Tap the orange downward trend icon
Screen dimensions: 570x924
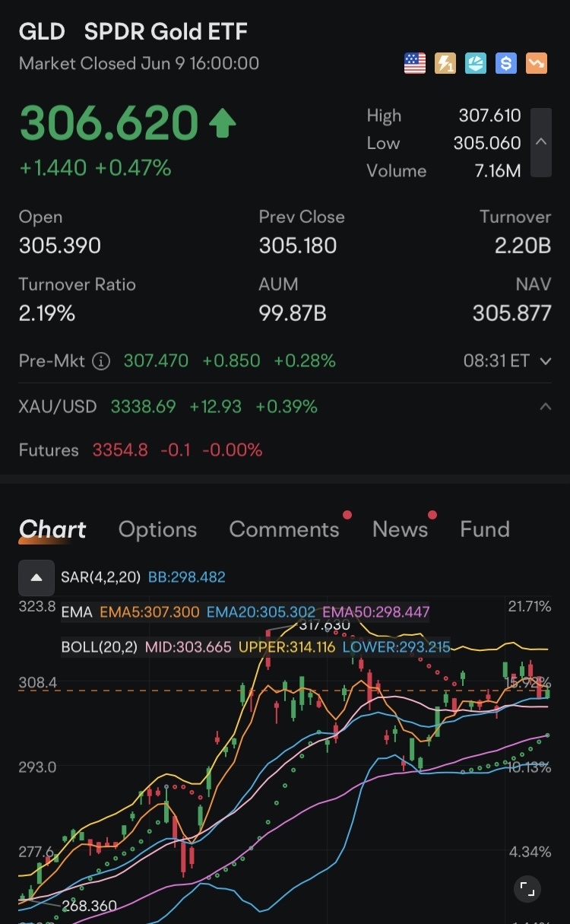537,63
